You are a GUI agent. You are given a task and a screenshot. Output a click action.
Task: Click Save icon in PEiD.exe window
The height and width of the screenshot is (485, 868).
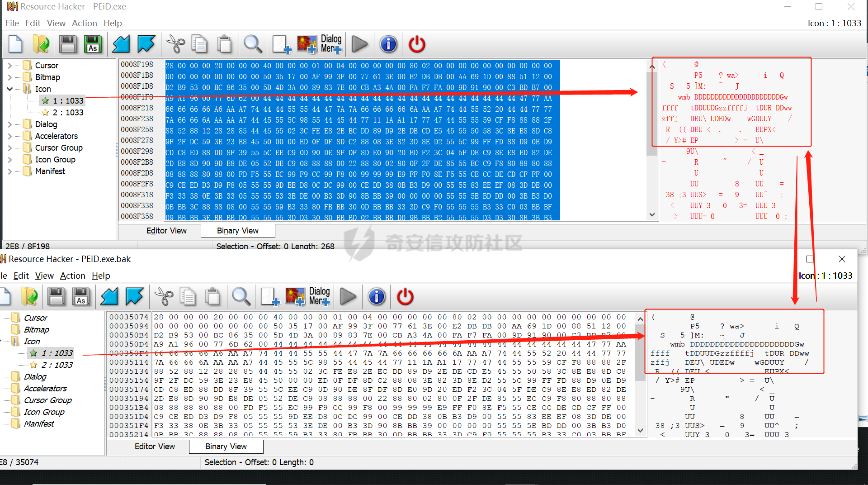tap(68, 44)
